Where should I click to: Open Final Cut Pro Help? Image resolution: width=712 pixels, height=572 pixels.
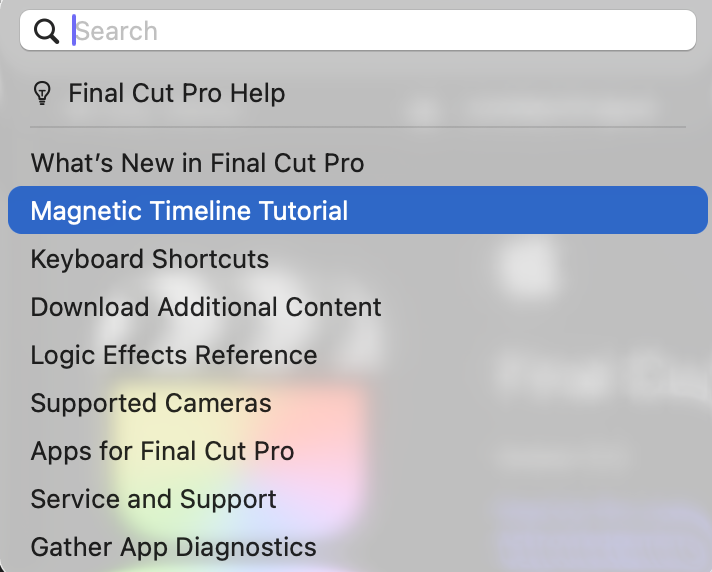point(176,93)
